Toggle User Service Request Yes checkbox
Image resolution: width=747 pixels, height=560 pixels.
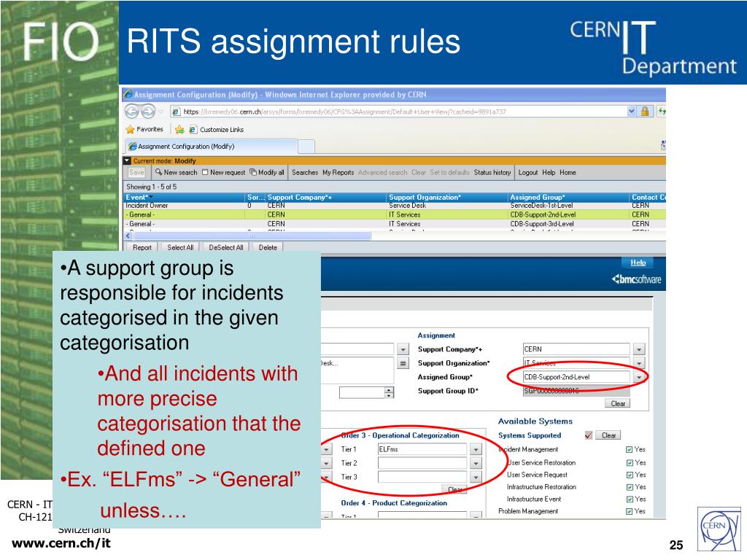pos(630,475)
